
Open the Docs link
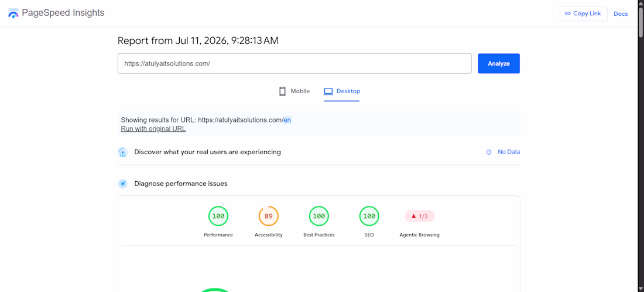tap(621, 13)
